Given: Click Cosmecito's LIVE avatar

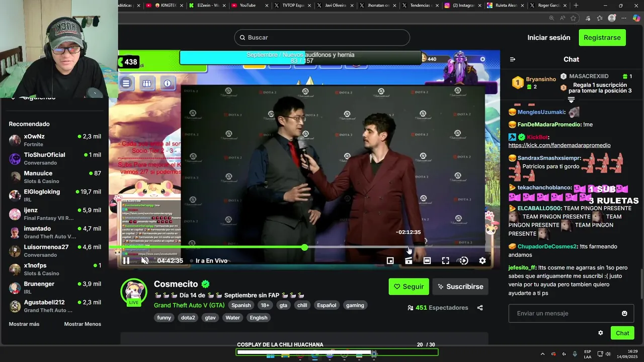Looking at the screenshot, I should (134, 292).
